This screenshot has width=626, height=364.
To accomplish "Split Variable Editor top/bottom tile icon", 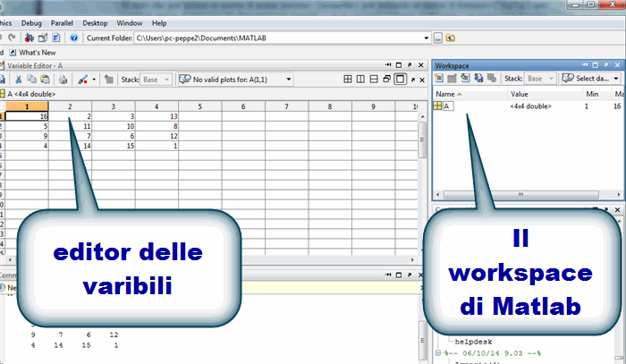I will [374, 79].
